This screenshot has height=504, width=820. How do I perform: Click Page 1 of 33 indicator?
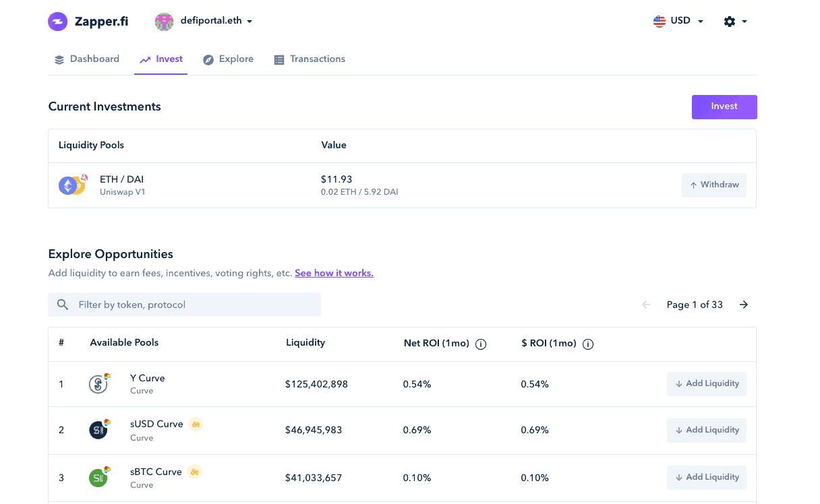695,305
